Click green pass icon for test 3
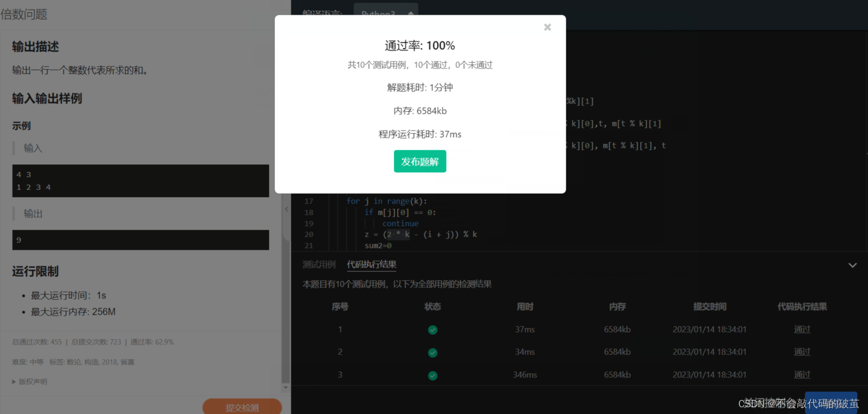 (433, 375)
